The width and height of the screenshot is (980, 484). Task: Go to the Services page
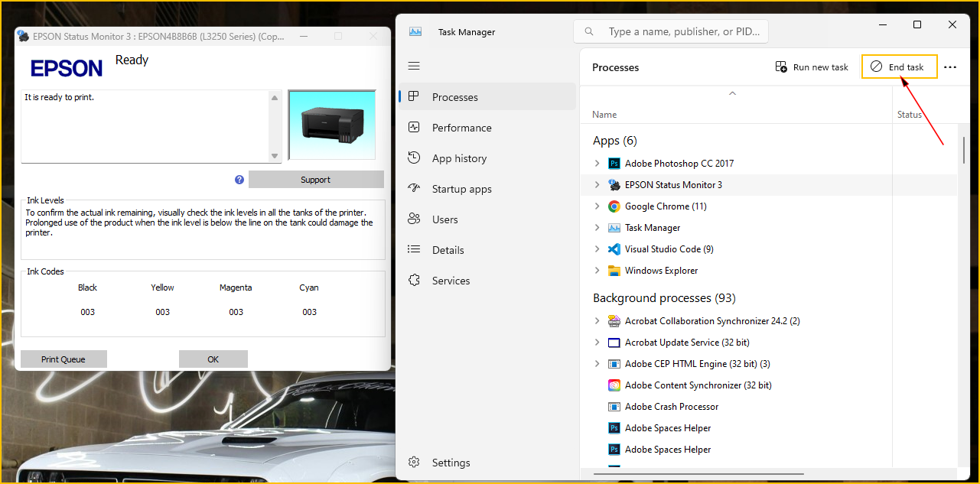[x=451, y=281]
